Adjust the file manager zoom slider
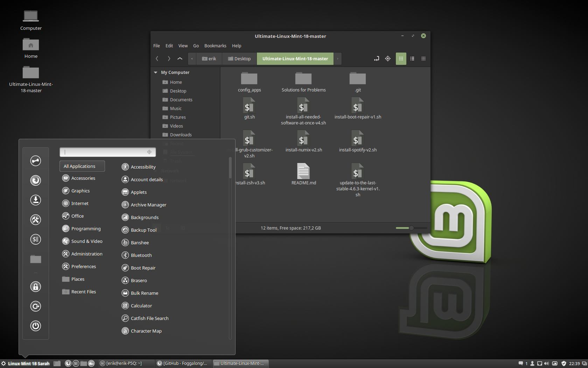This screenshot has height=368, width=588. [x=412, y=228]
